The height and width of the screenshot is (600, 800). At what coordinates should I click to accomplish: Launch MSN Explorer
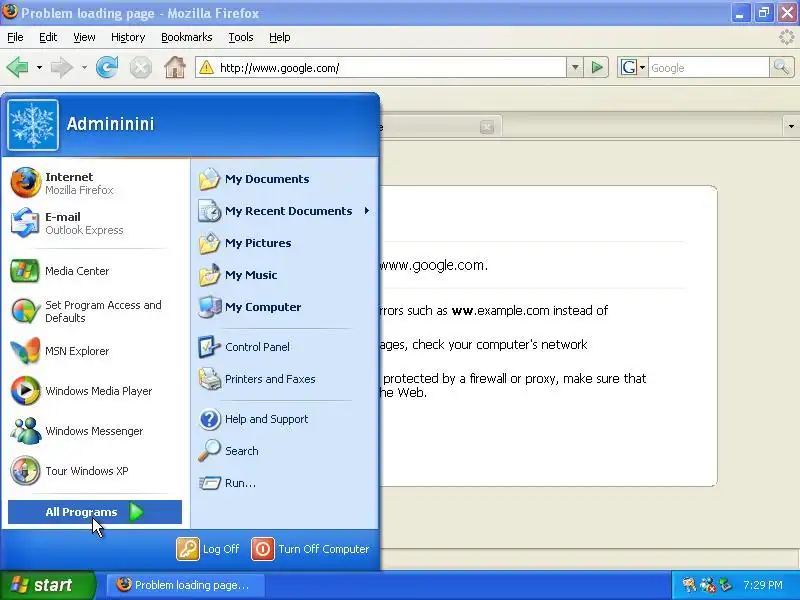(95, 351)
